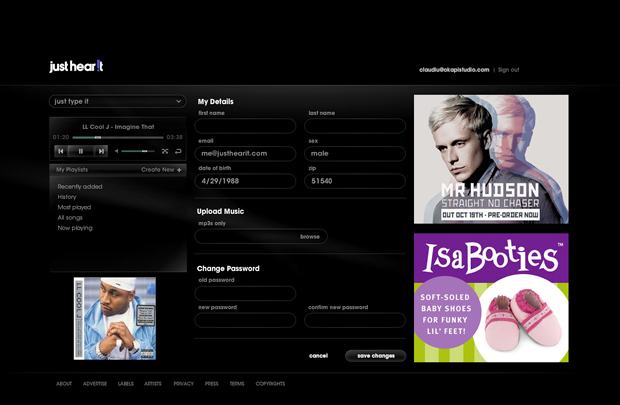Cancel the profile edits
This screenshot has width=620, height=405.
[x=318, y=356]
